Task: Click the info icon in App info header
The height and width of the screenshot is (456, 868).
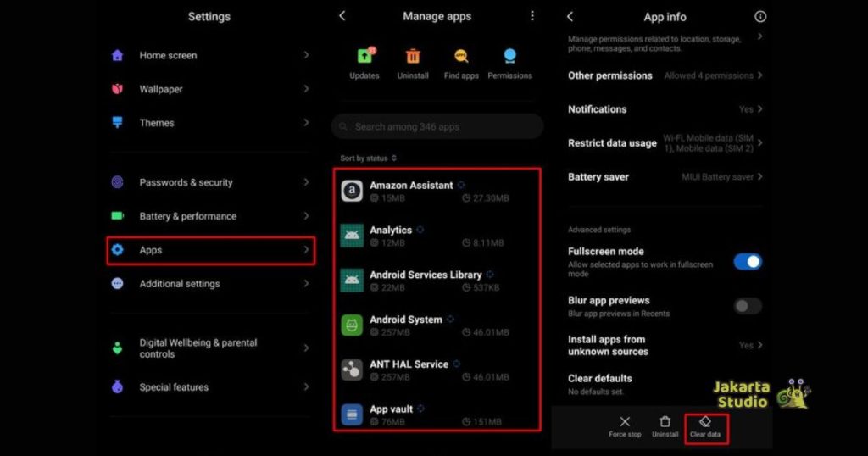Action: point(759,17)
